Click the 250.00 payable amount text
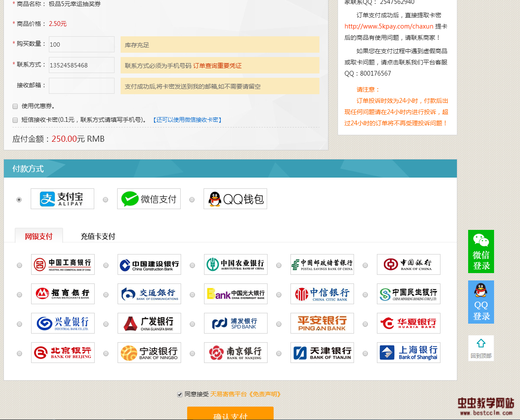Screen dimensions: 520x420 coord(64,139)
